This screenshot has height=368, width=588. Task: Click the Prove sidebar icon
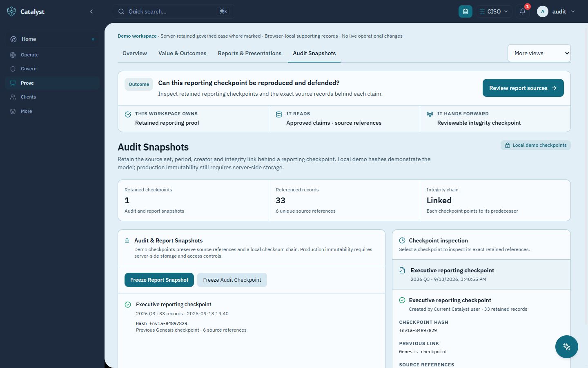tap(13, 83)
